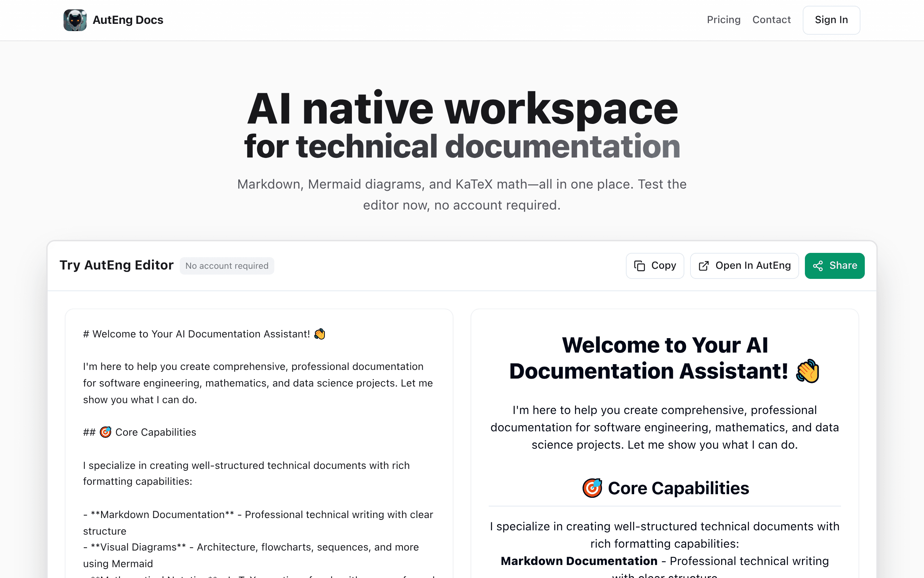Click the '**Visual Diagrams**' line in the source editor
This screenshot has width=924, height=578.
[251, 555]
